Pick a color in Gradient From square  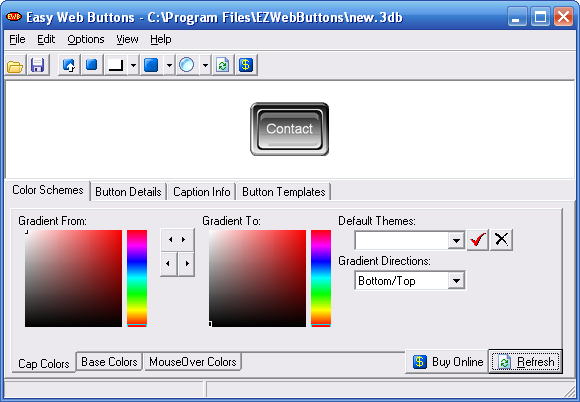click(x=73, y=278)
